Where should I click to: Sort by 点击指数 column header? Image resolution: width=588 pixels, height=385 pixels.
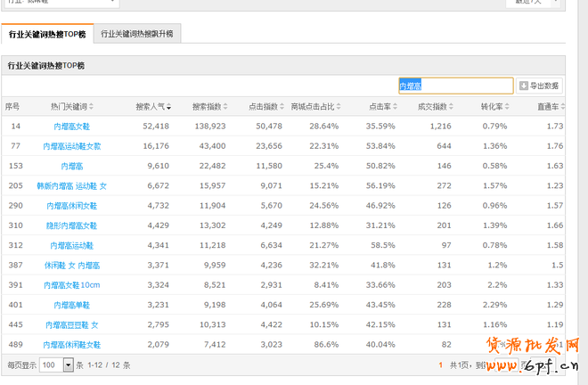coord(265,107)
